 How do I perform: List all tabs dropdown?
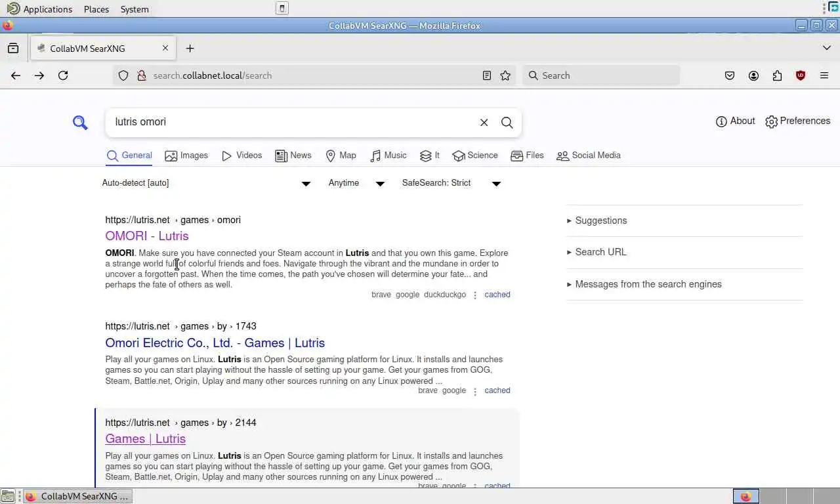[x=827, y=48]
